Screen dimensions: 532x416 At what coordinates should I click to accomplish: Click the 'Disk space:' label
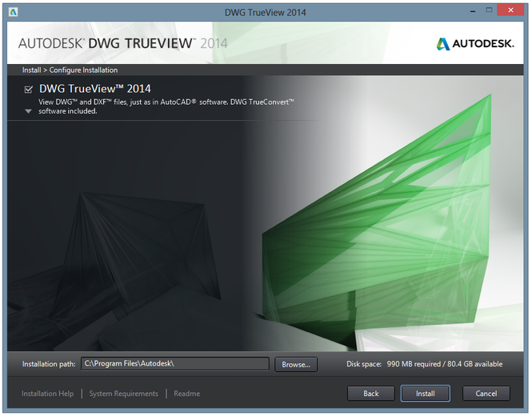(364, 364)
